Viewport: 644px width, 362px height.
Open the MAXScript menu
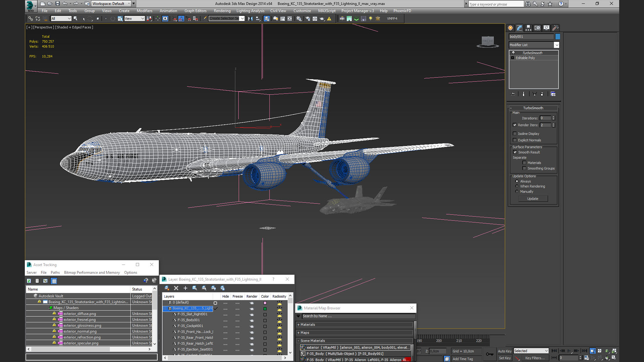click(327, 11)
